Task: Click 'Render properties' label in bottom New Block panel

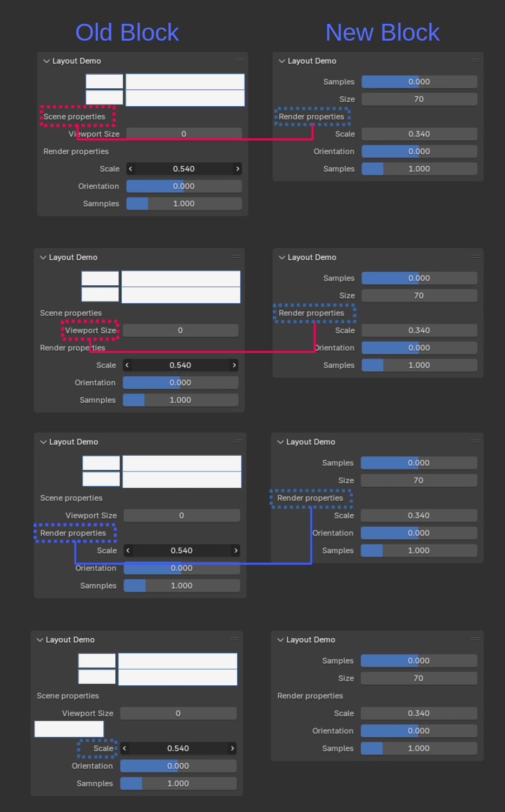Action: point(310,696)
